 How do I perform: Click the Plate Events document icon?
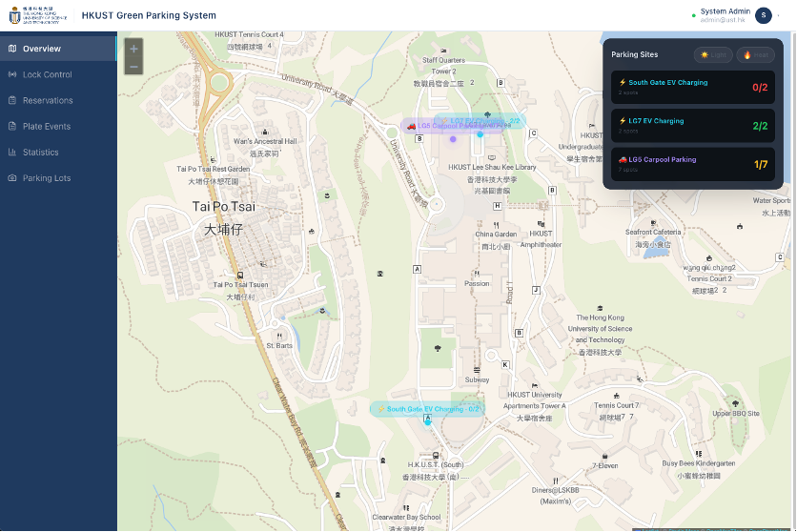(12, 126)
